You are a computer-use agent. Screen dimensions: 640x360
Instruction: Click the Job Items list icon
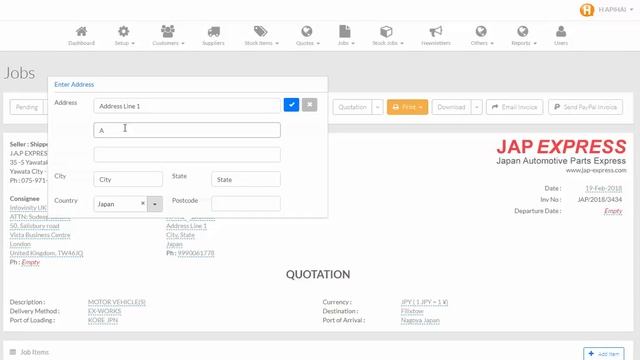(13, 352)
